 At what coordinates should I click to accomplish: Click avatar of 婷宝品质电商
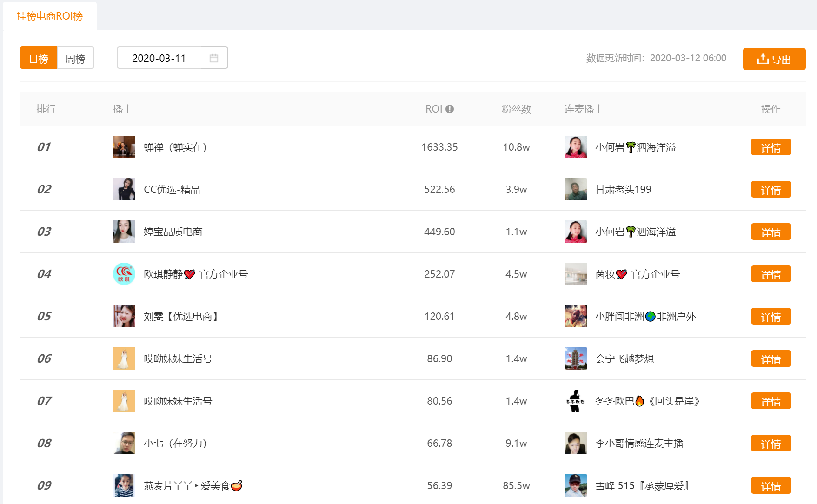tap(124, 232)
